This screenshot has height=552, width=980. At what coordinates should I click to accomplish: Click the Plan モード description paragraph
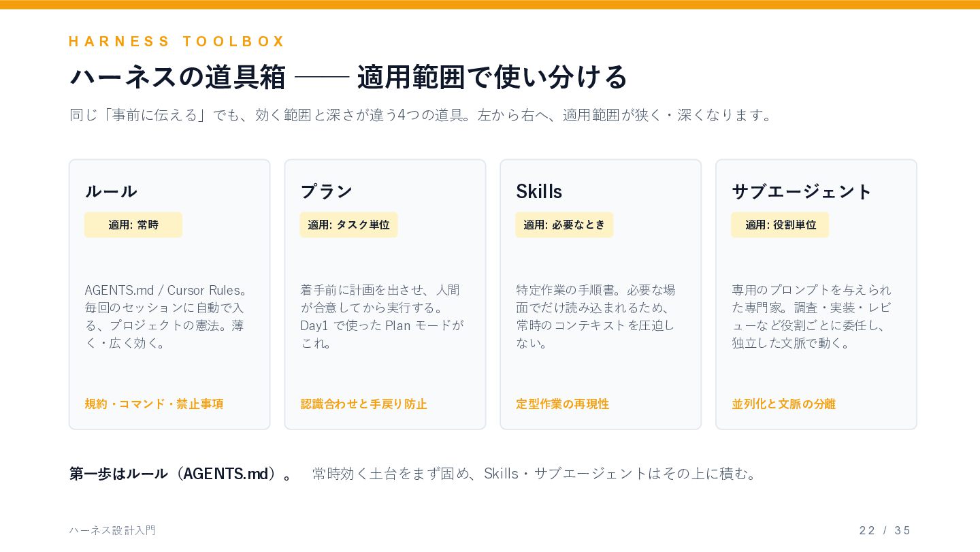coord(383,316)
